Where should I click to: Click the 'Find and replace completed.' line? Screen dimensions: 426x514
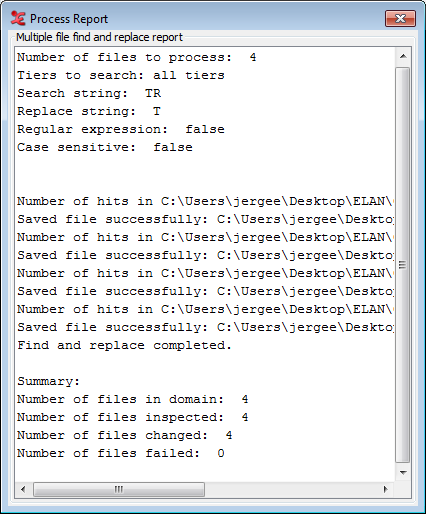tap(124, 345)
